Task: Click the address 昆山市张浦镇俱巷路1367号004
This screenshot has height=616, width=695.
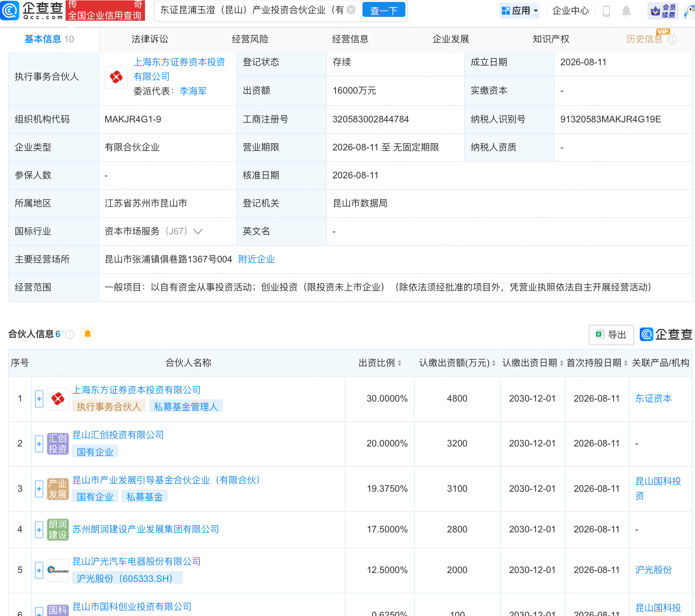Action: 168,259
